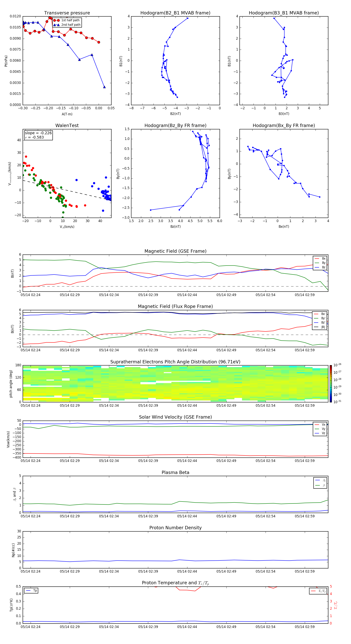Image resolution: width=351 pixels, height=644 pixels.
Task: Click the 'Plasma Beta' plot title
Action: tap(175, 472)
